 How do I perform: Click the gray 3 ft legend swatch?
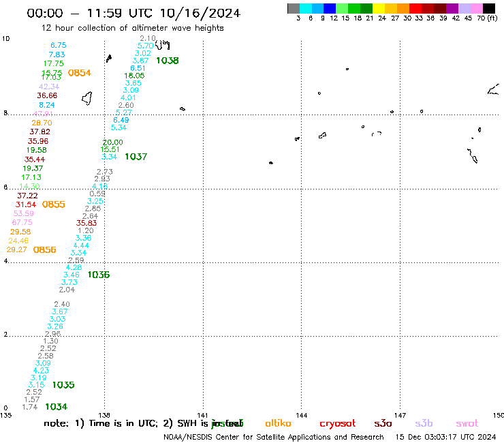pyautogui.click(x=294, y=9)
